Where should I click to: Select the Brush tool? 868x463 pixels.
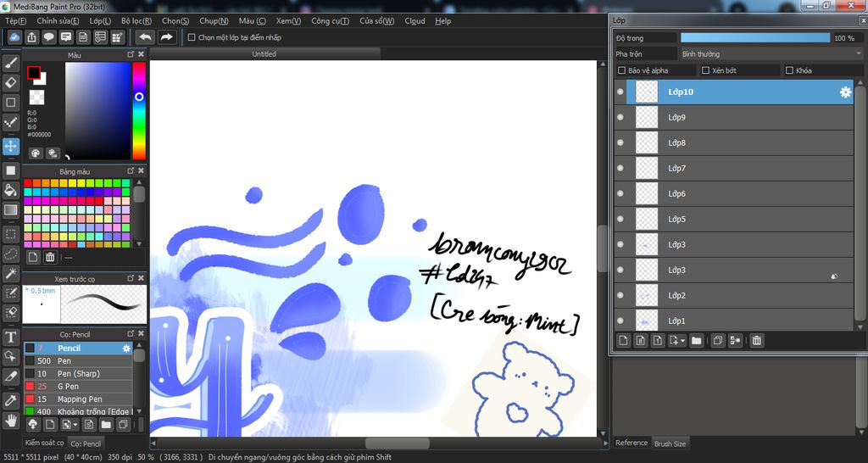[10, 63]
